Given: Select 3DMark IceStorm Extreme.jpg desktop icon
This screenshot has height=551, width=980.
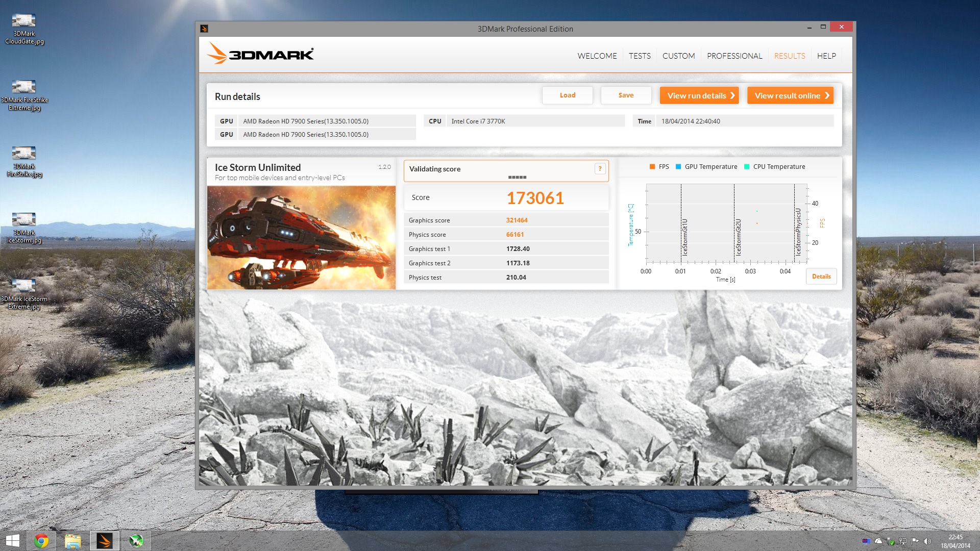Looking at the screenshot, I should click(x=24, y=294).
